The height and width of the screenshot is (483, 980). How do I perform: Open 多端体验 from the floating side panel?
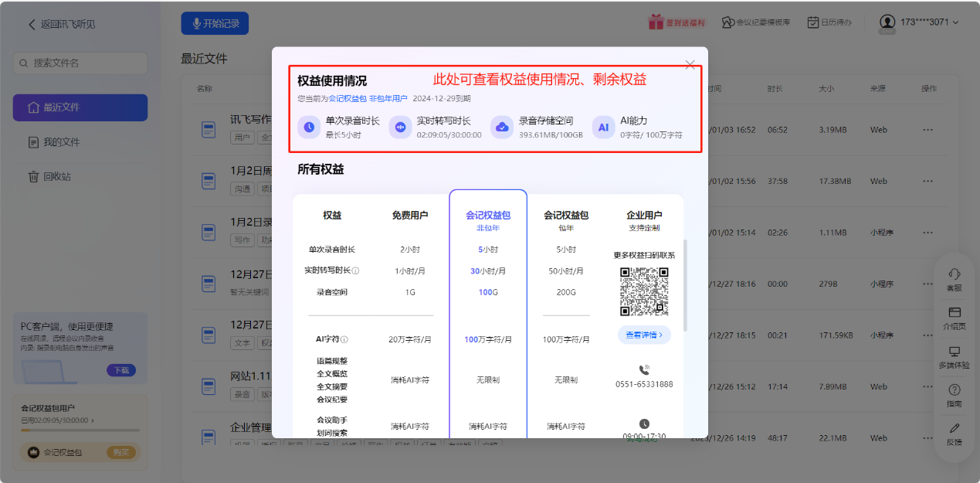[955, 356]
